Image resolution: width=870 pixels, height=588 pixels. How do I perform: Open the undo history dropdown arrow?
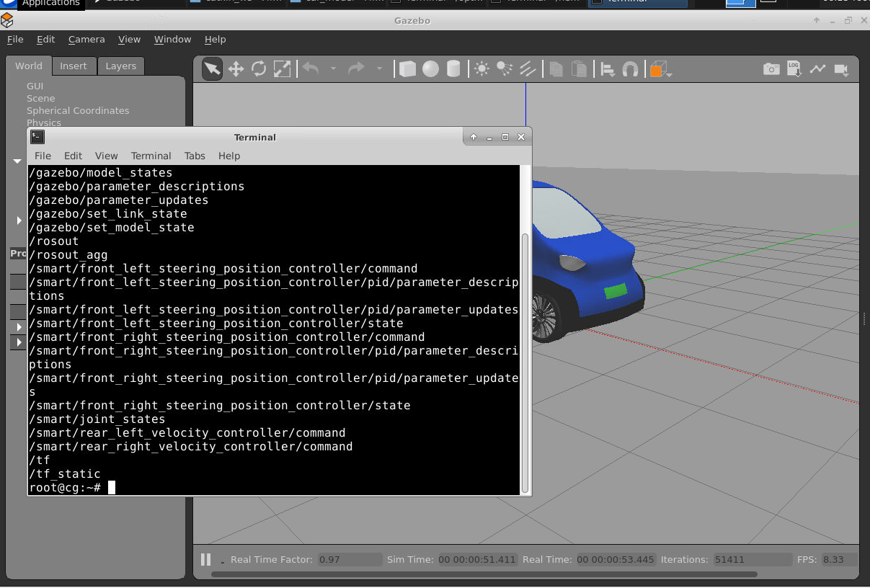[x=333, y=68]
